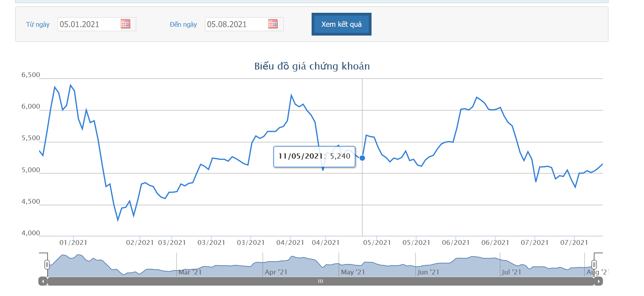Screen dimensions: 644x296
Task: Click the chart title Biểu đồ giá chứng khoán
Action: 312,66
